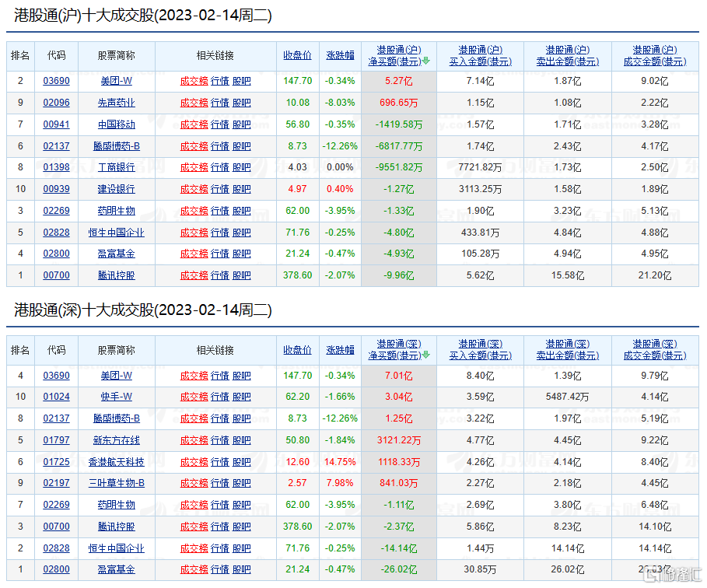Image resolution: width=707 pixels, height=588 pixels.
Task: Open 股吧 link in 中国移动 row
Action: [241, 124]
